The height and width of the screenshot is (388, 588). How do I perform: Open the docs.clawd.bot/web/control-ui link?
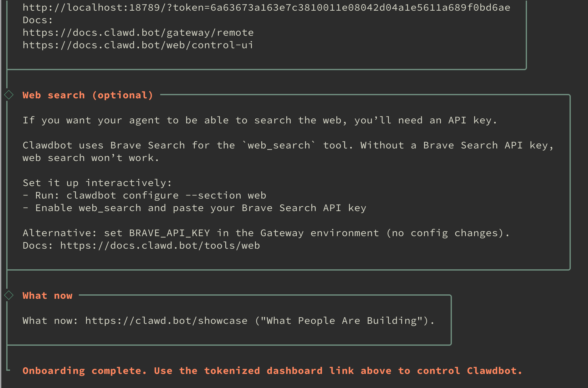coord(138,45)
